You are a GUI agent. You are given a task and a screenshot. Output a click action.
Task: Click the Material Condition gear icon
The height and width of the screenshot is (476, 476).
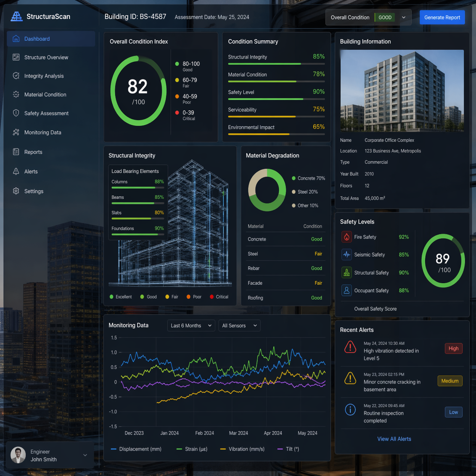16,95
